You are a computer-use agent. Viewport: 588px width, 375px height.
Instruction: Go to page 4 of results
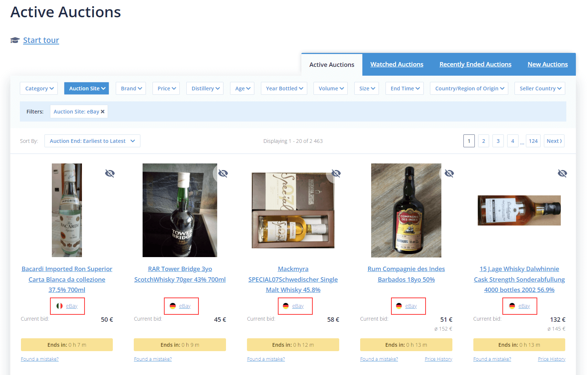(513, 141)
